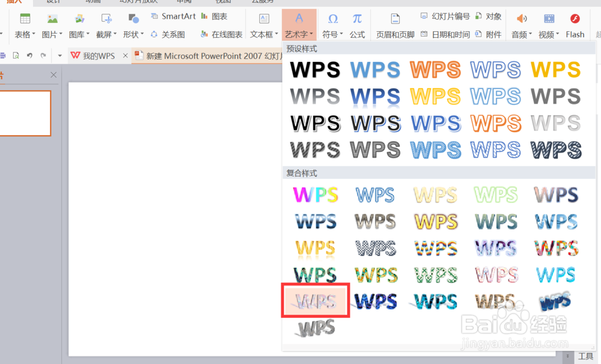Expand the 图库 dropdown arrow
Viewport: 601px width, 364px height.
coord(88,34)
